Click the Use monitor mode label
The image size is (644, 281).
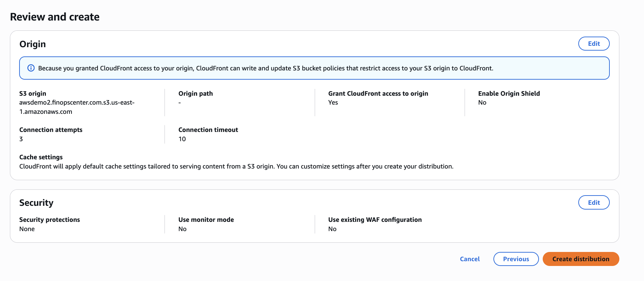coord(206,220)
